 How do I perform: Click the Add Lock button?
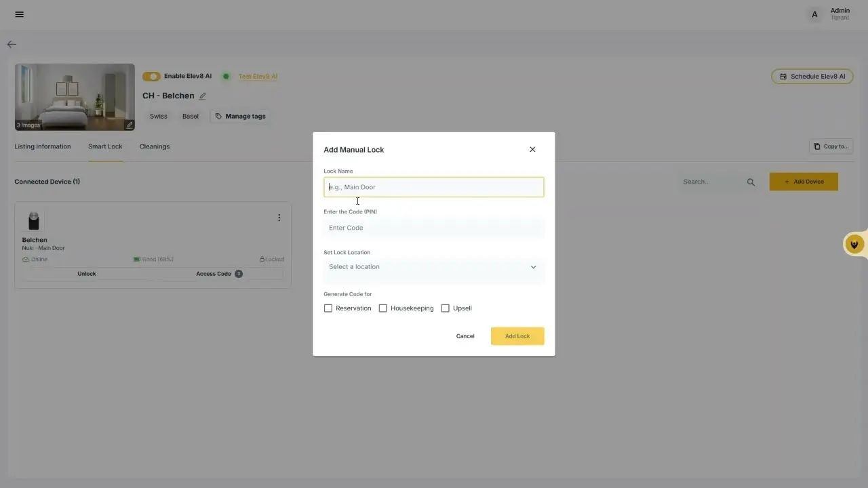tap(517, 336)
